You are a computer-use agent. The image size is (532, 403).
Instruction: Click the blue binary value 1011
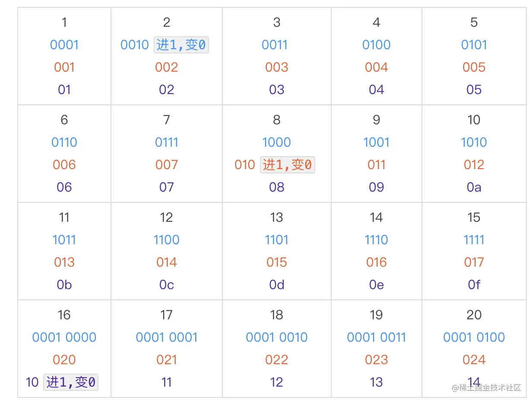[x=64, y=240]
